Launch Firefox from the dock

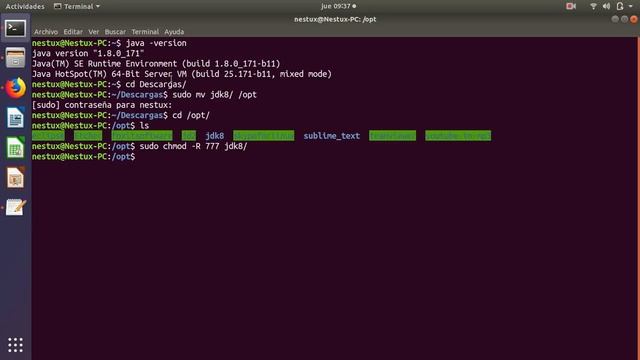tap(16, 88)
